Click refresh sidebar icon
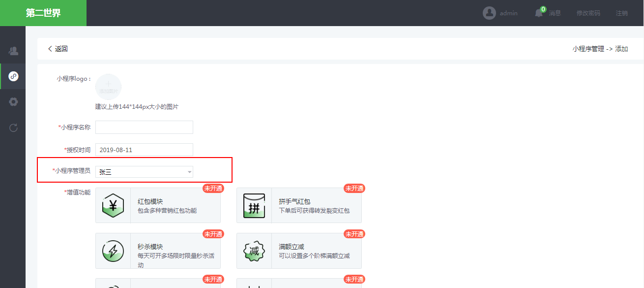644x288 pixels. pyautogui.click(x=13, y=128)
